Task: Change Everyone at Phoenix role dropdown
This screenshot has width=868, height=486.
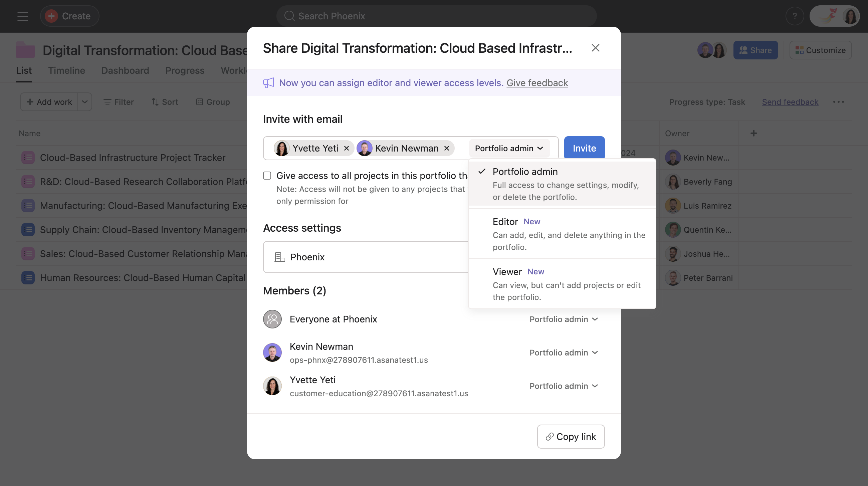Action: point(564,319)
